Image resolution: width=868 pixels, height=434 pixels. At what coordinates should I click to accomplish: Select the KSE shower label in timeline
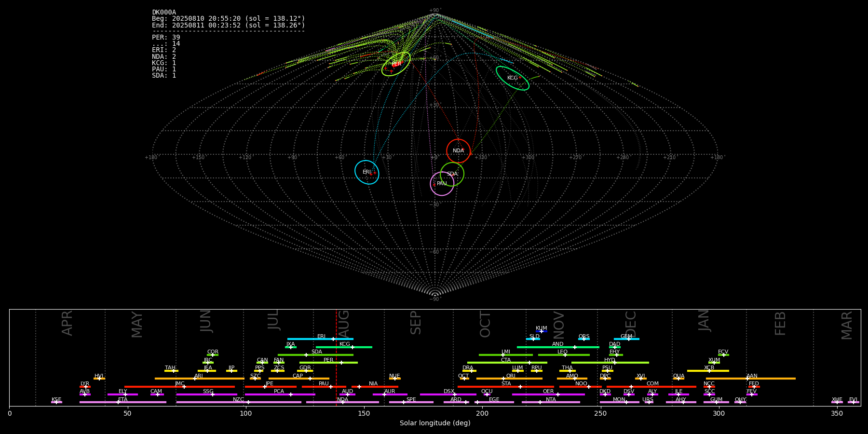pos(56,400)
